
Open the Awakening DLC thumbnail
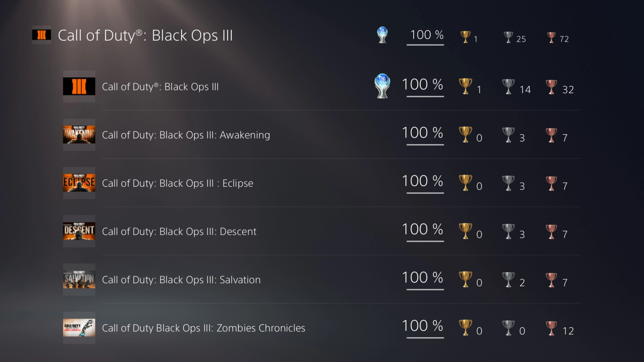pos(79,135)
